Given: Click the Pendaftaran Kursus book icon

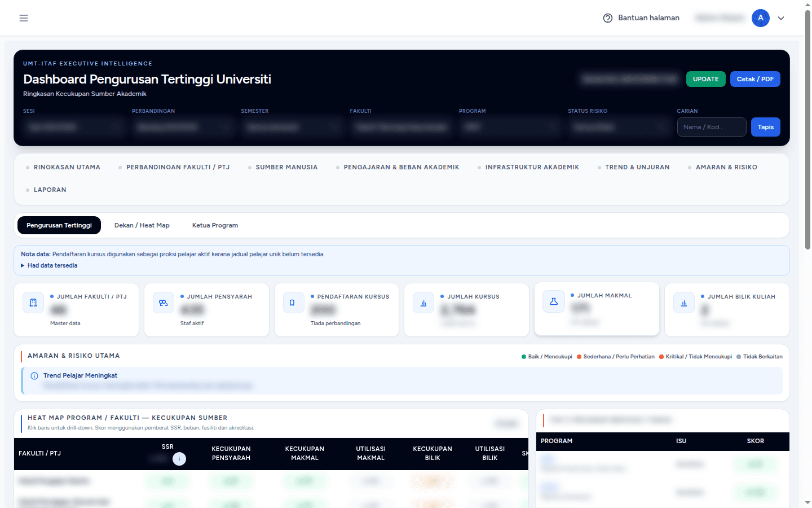Looking at the screenshot, I should [x=293, y=303].
